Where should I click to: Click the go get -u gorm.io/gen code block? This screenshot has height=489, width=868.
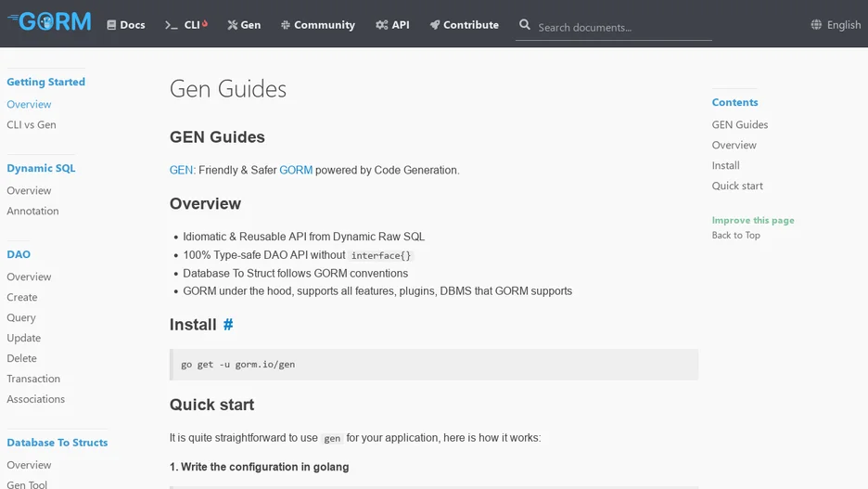pyautogui.click(x=434, y=365)
